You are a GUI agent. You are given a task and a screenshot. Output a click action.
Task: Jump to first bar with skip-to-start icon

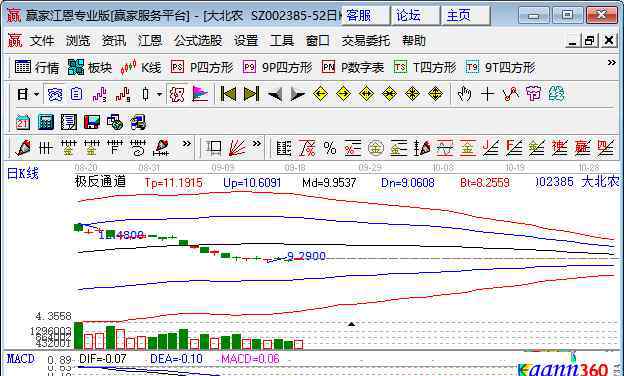click(x=228, y=94)
